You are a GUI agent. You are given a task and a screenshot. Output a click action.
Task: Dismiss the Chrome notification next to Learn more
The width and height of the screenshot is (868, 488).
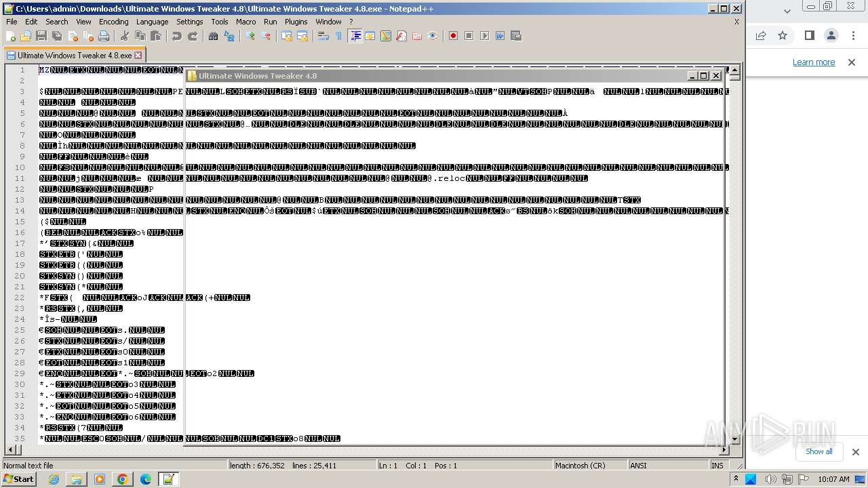(x=852, y=62)
